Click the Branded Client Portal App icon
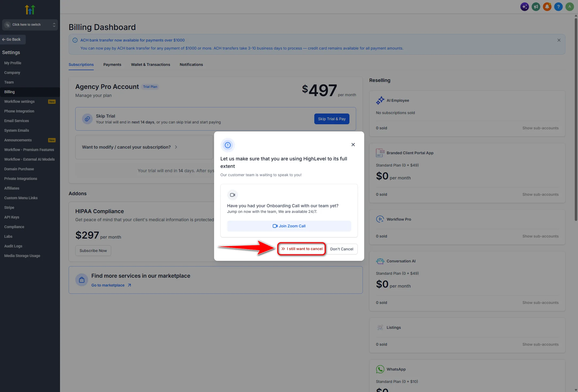This screenshot has width=578, height=392. (380, 153)
